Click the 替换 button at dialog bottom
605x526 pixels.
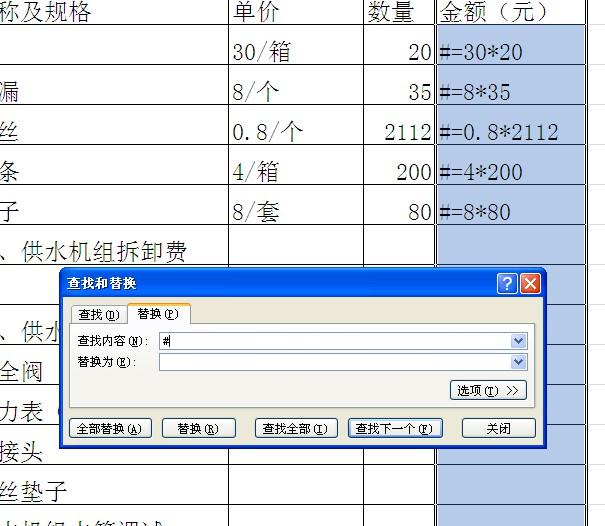198,428
